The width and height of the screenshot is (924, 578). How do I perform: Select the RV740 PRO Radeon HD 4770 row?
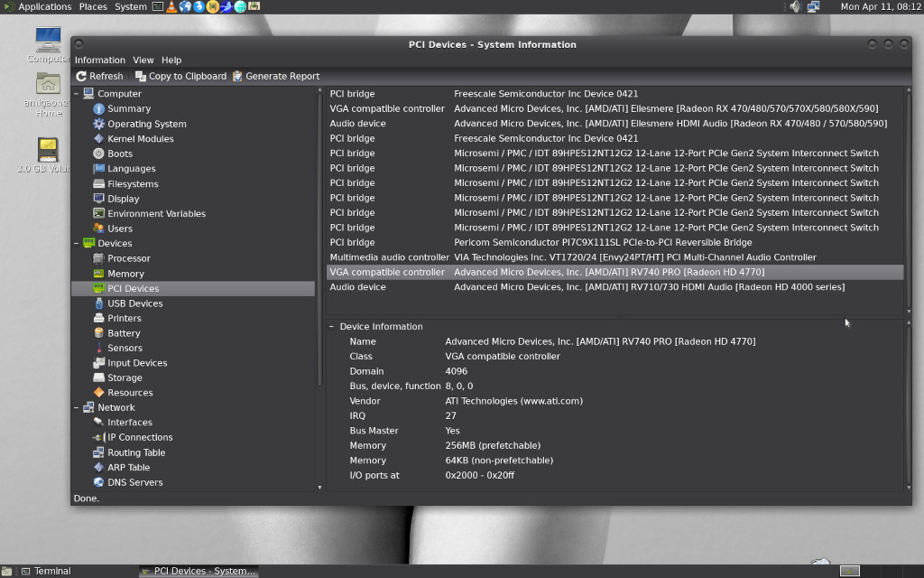pos(614,272)
